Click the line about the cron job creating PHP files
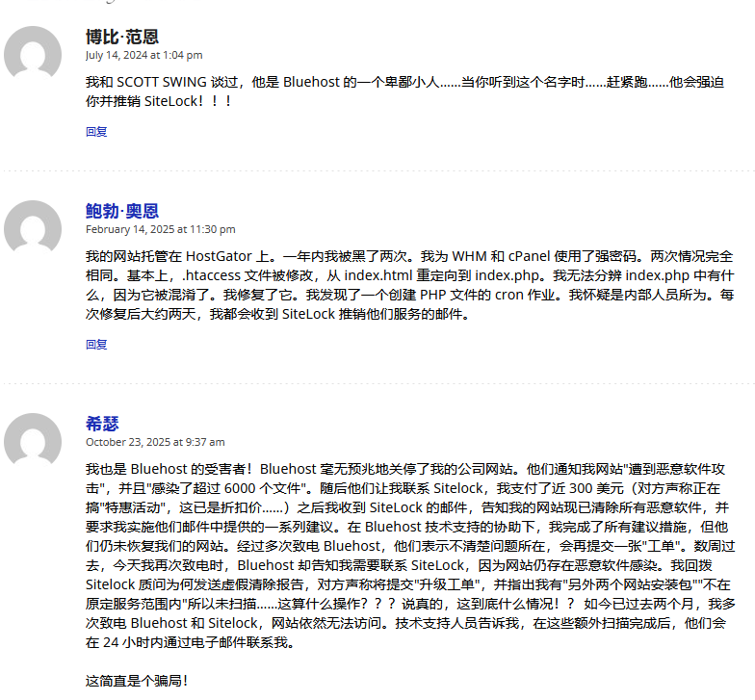The image size is (755, 700). pos(410,295)
